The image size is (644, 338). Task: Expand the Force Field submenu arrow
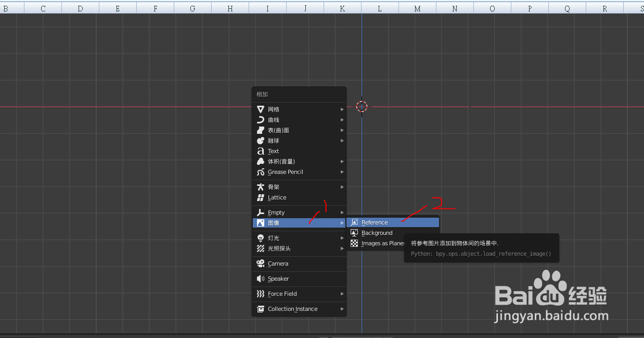pos(342,294)
